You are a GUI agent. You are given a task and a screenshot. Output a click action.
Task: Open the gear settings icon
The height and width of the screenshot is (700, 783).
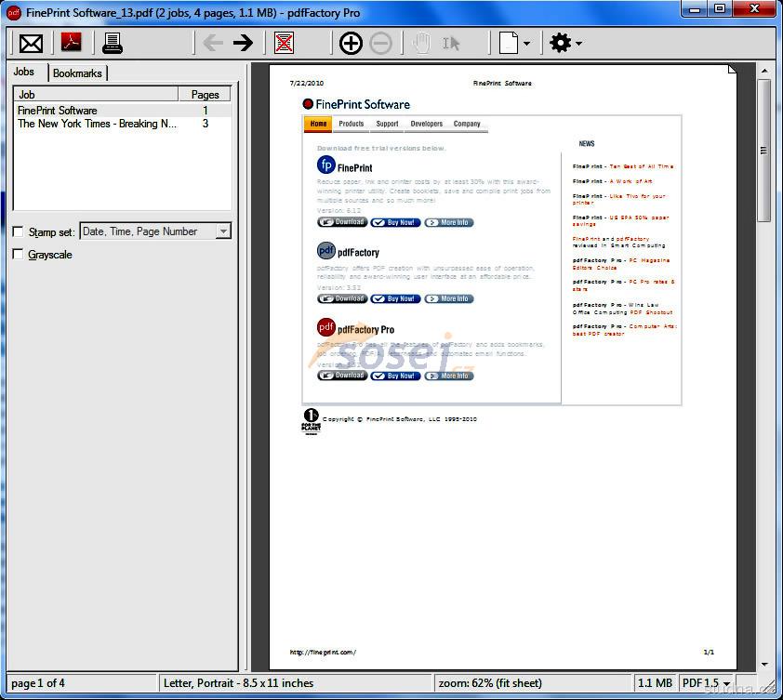561,43
